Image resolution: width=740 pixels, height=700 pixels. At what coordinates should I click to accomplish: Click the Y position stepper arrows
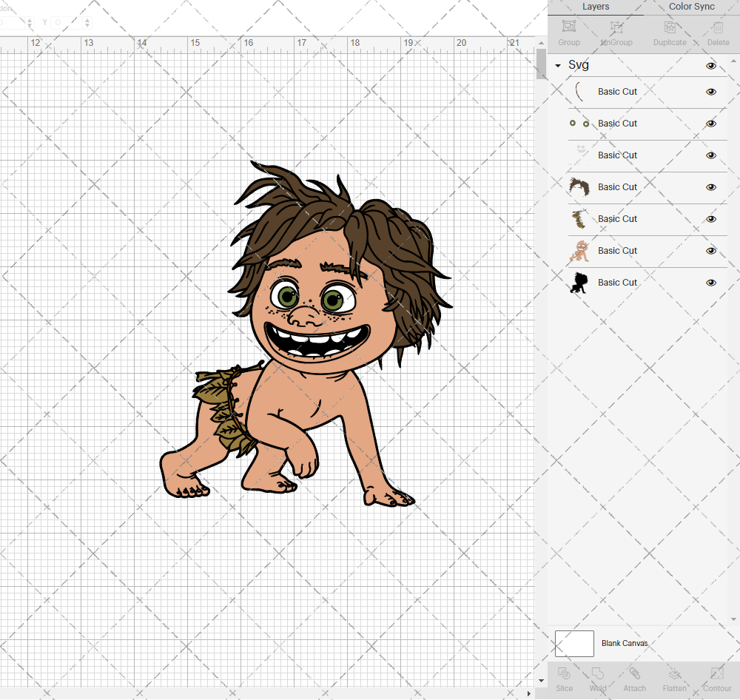pyautogui.click(x=87, y=22)
